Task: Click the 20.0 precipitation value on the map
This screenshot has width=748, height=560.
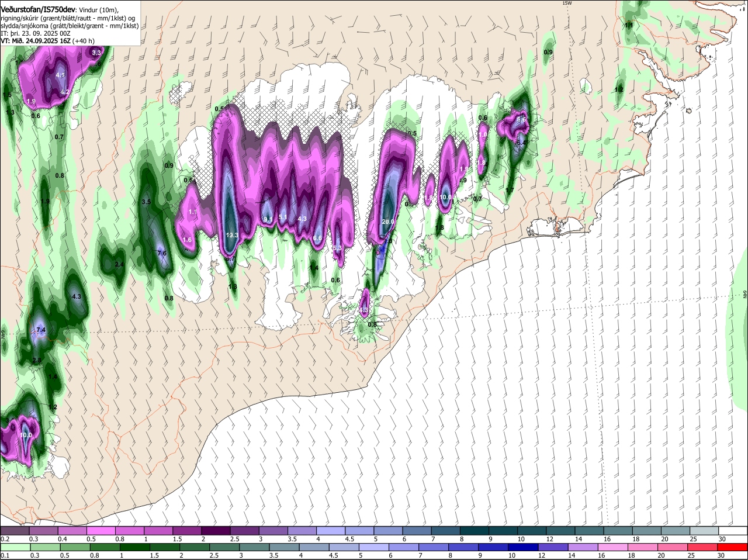Action: pyautogui.click(x=388, y=222)
